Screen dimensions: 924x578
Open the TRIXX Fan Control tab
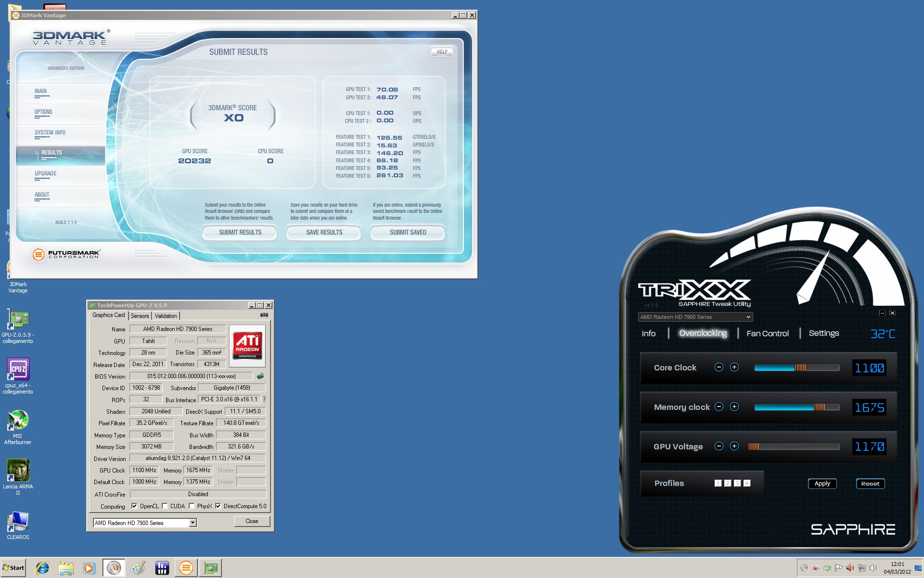pos(768,333)
